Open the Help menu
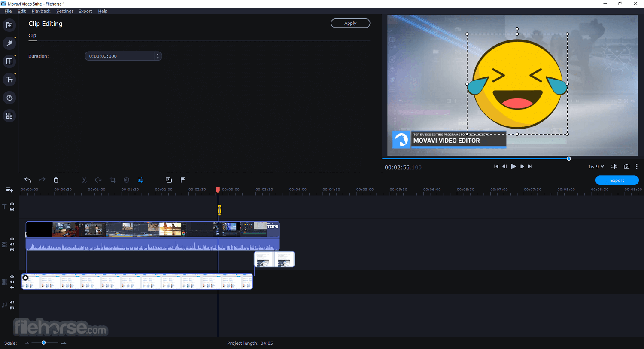Screen dimensions: 644x349 [103, 11]
